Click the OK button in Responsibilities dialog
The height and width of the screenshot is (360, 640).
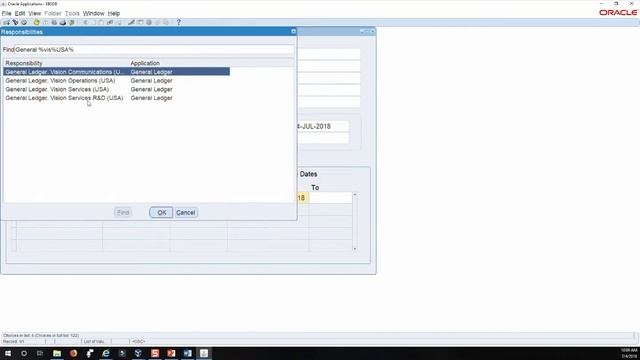click(x=161, y=213)
